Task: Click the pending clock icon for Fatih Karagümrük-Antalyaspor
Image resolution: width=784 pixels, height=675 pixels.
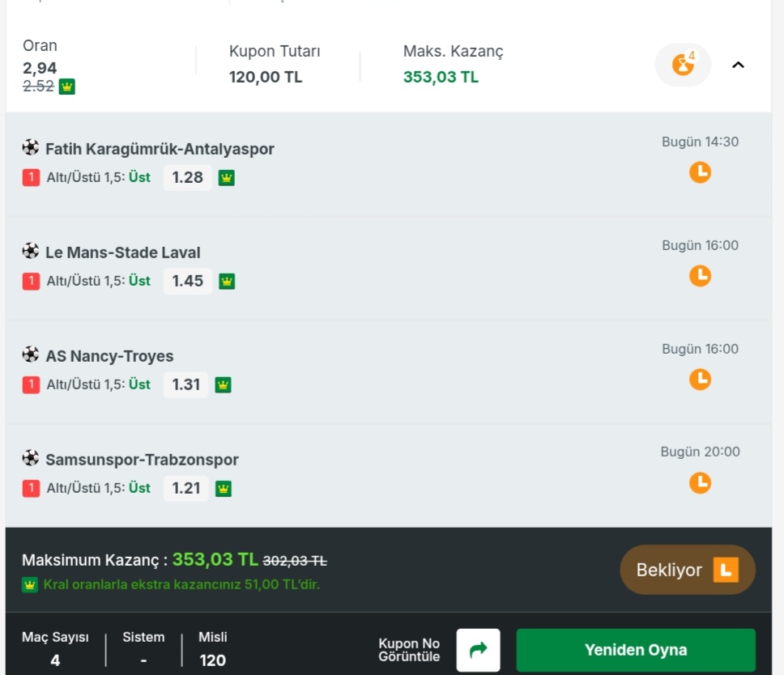Action: click(x=700, y=172)
